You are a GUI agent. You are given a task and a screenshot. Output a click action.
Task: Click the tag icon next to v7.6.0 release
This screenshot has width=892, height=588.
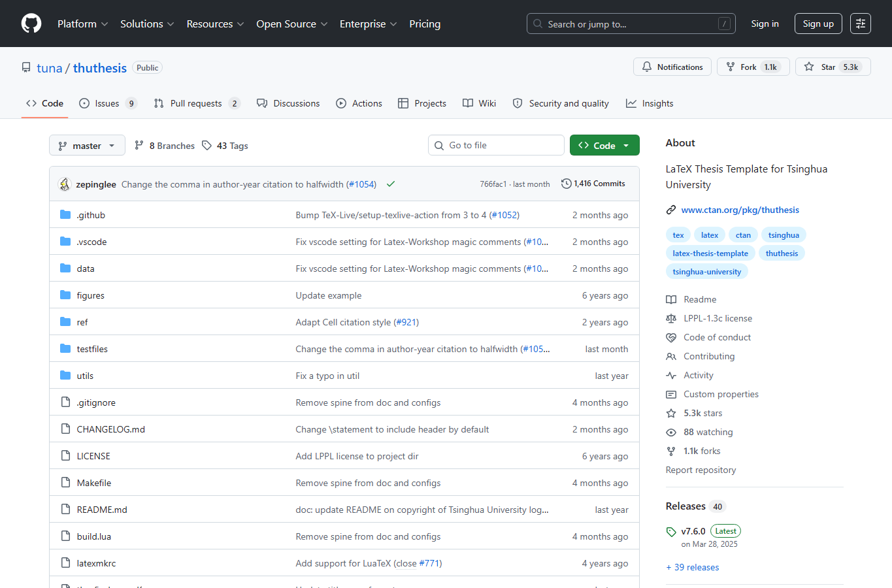coord(671,531)
